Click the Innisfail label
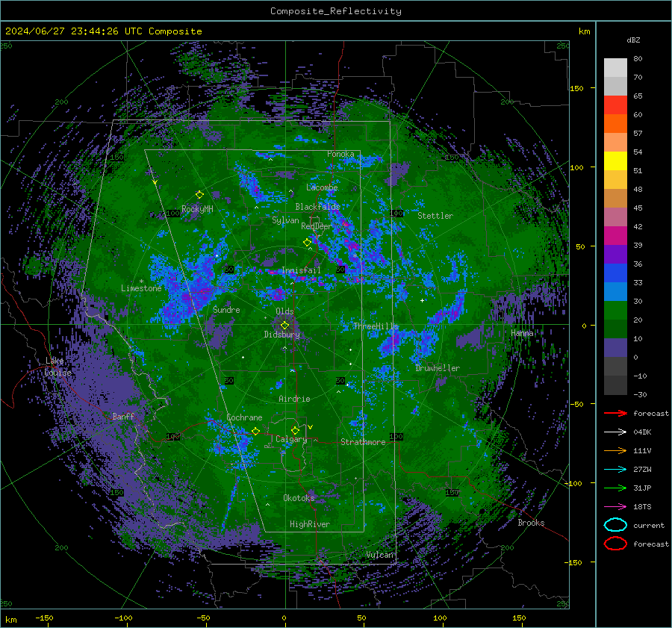Image resolution: width=672 pixels, height=628 pixels. coord(301,270)
